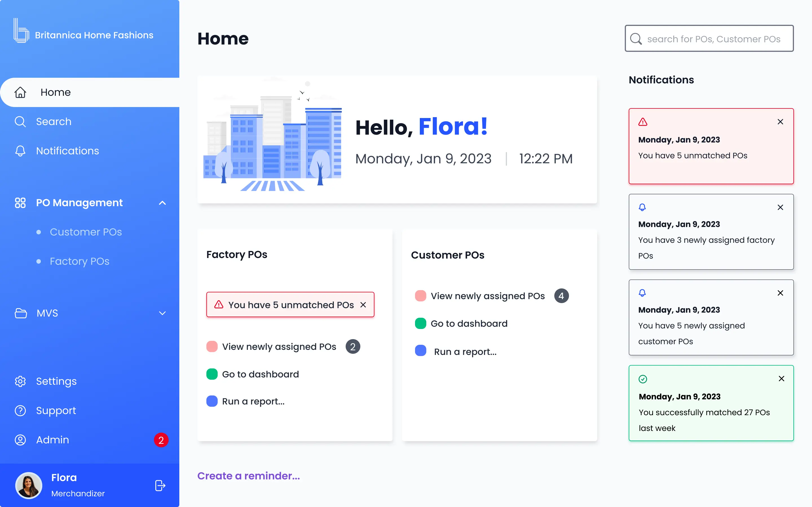Dismiss the unmatched POs alert notification

pyautogui.click(x=780, y=121)
